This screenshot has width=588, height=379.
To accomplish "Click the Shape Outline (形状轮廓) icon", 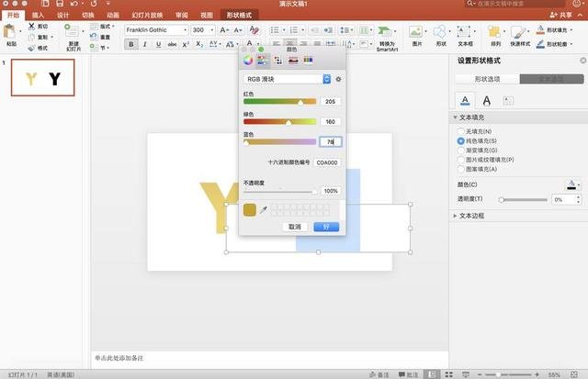I will pos(540,44).
